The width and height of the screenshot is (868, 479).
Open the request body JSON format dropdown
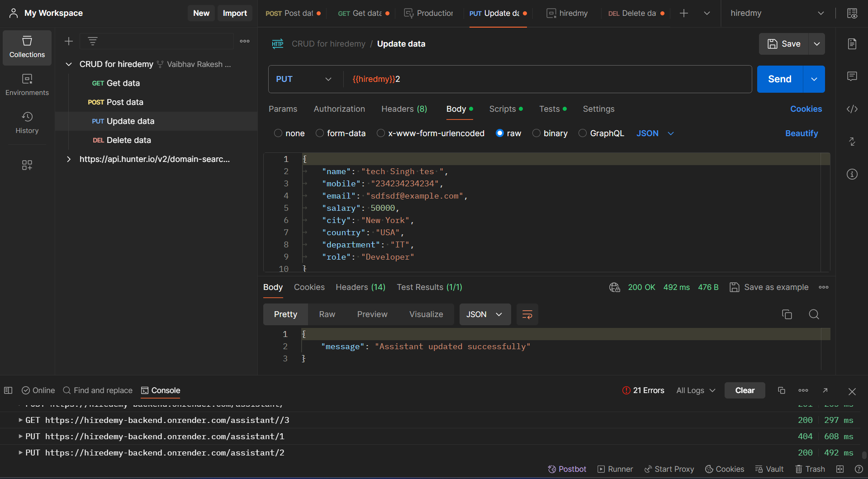(655, 133)
